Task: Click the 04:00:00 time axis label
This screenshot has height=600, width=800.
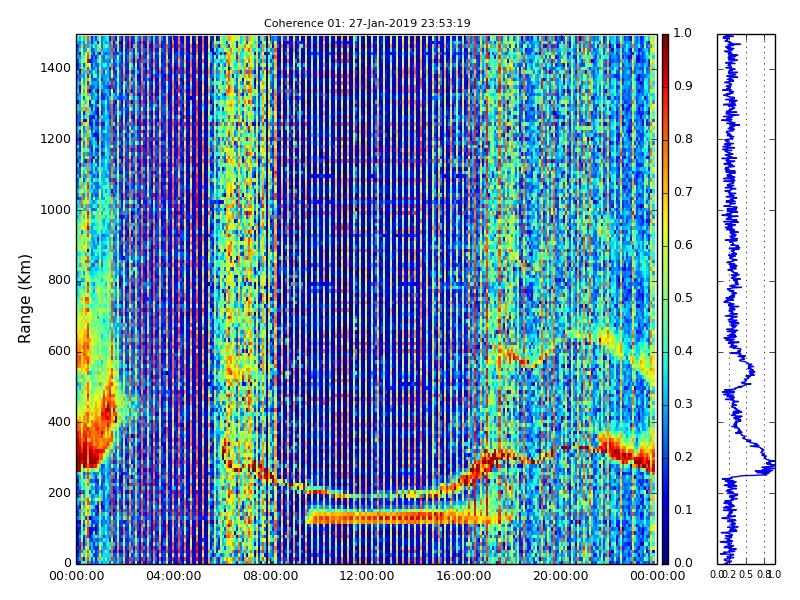Action: point(173,576)
